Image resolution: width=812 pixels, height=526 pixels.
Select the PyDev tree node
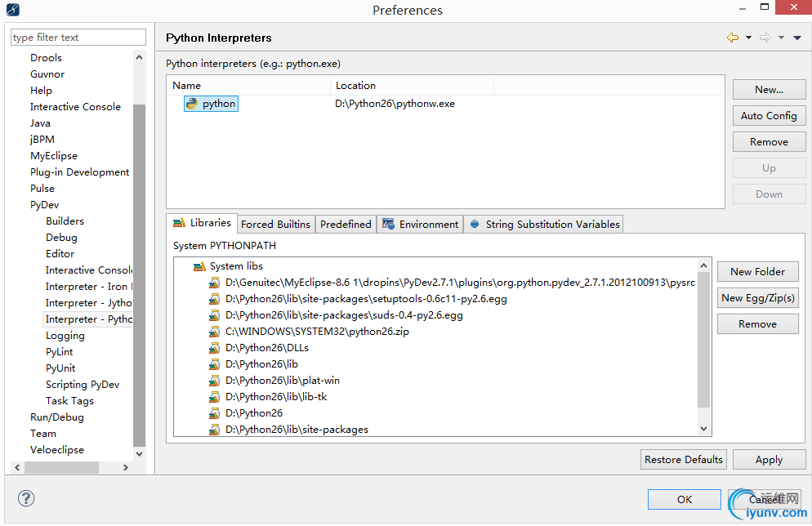coord(45,205)
